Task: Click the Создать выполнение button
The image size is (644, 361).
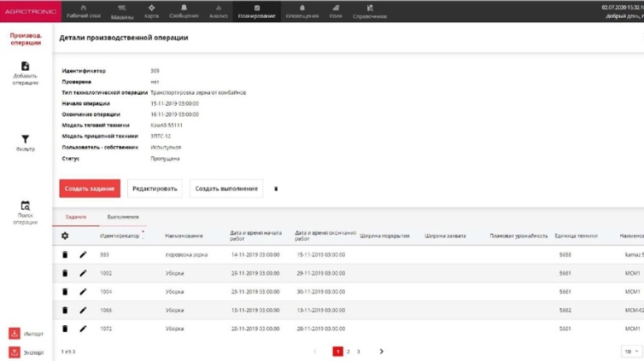Action: pyautogui.click(x=226, y=189)
